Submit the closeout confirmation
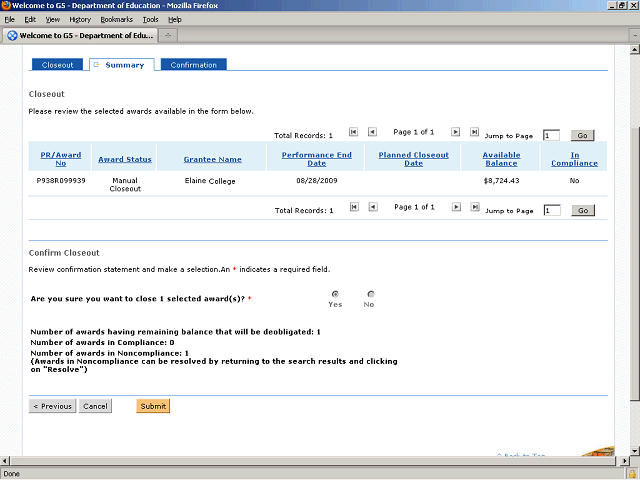640x480 pixels. coord(153,406)
